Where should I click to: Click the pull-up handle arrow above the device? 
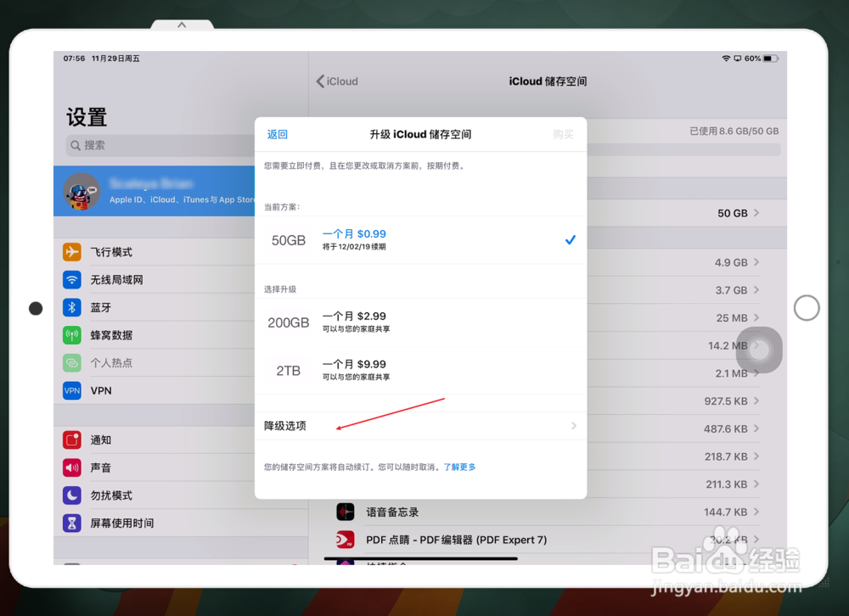[182, 25]
